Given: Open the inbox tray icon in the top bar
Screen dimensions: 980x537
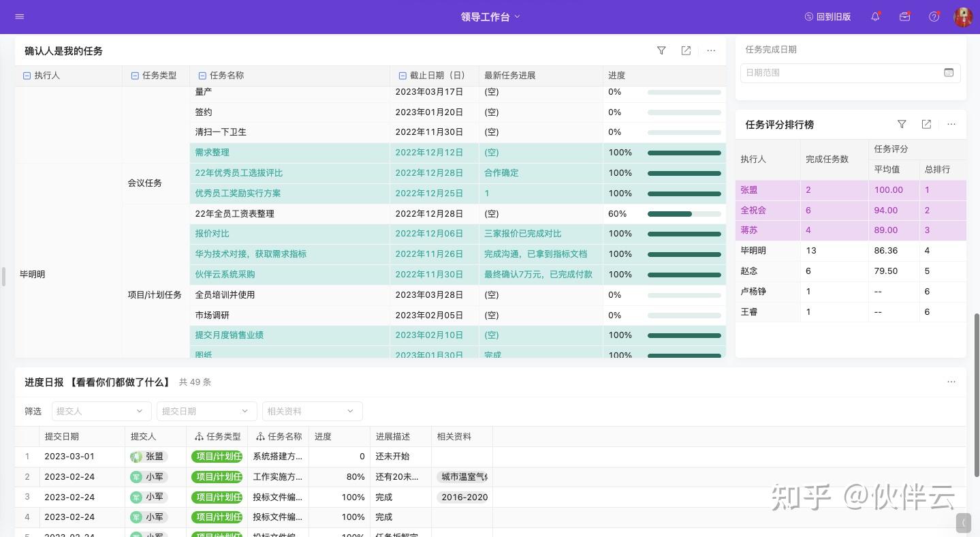Looking at the screenshot, I should pos(905,16).
